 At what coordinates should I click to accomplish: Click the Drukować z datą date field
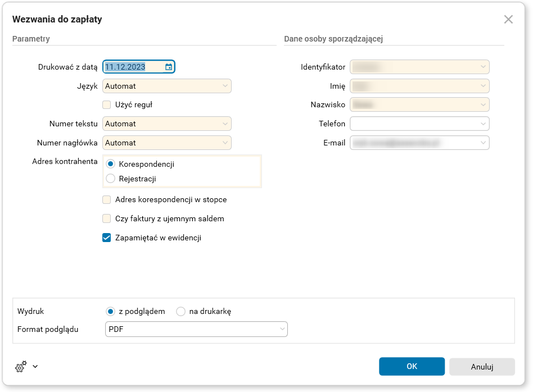133,67
